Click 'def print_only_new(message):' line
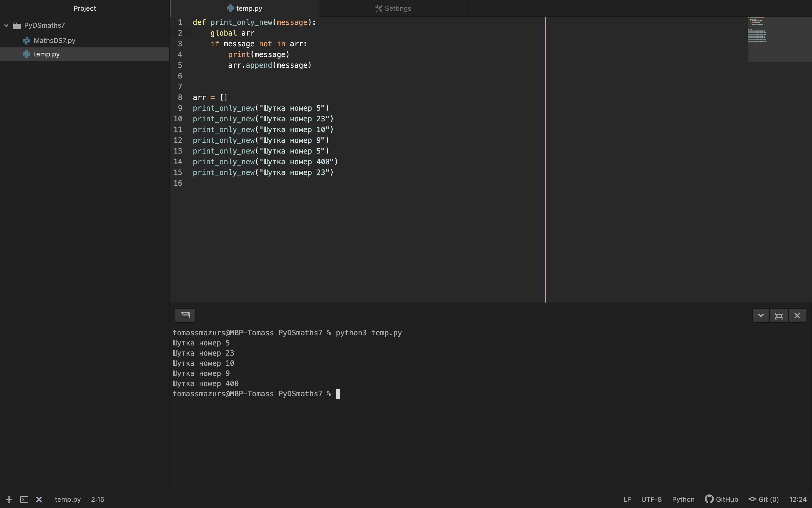The height and width of the screenshot is (508, 812). click(x=254, y=23)
